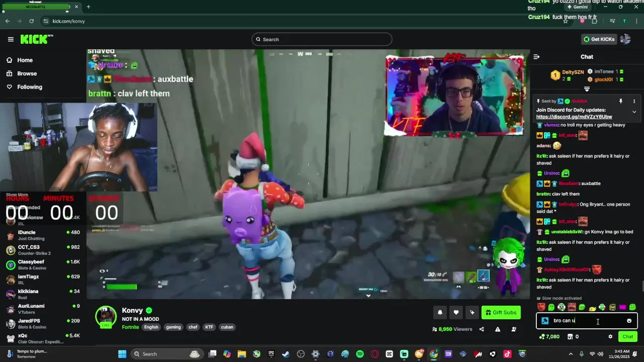The width and height of the screenshot is (644, 362).
Task: Click the Windows Start button
Action: point(122,354)
